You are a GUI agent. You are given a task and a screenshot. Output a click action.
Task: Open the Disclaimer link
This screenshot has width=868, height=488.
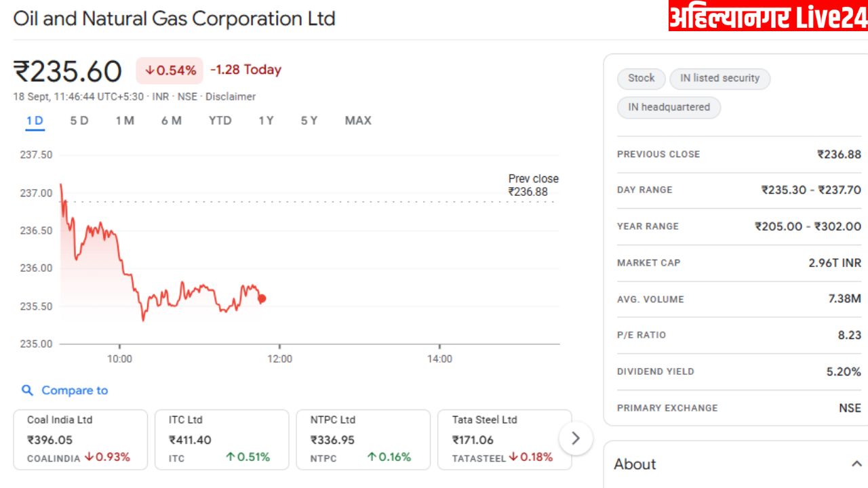231,97
